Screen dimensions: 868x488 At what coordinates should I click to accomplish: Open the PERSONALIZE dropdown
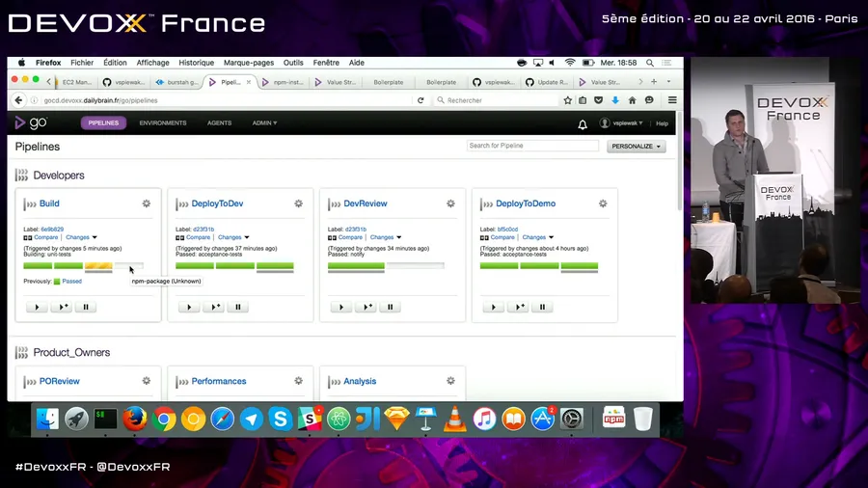637,146
